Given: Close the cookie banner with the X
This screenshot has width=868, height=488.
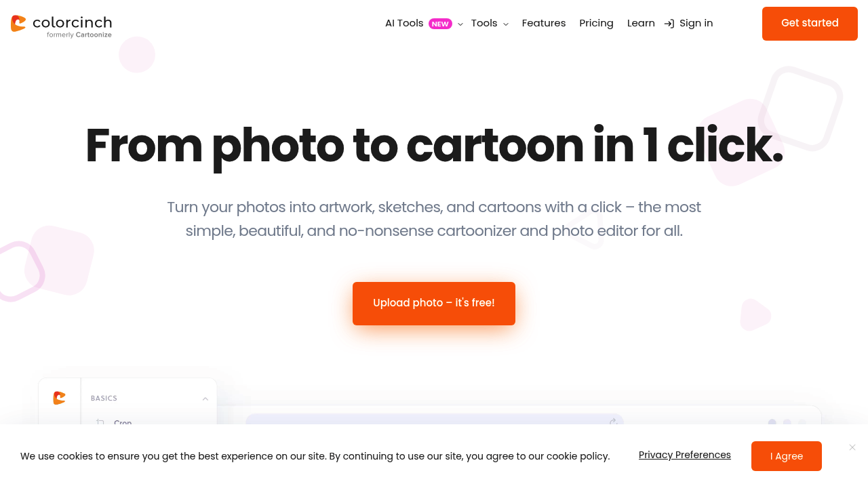Looking at the screenshot, I should (852, 447).
